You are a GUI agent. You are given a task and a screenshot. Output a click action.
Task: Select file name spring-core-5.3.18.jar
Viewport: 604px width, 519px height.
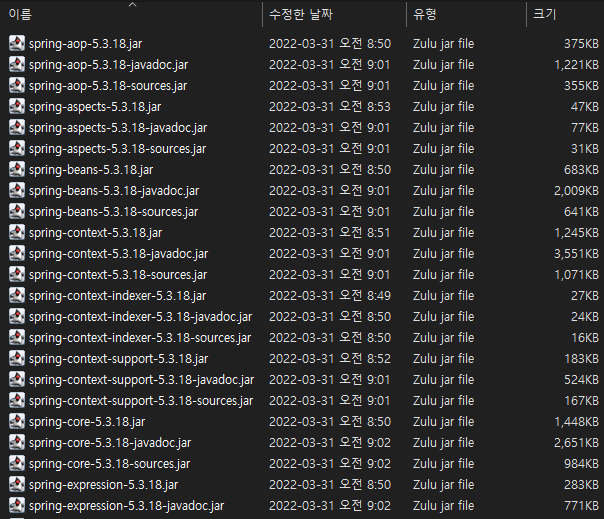pos(87,422)
